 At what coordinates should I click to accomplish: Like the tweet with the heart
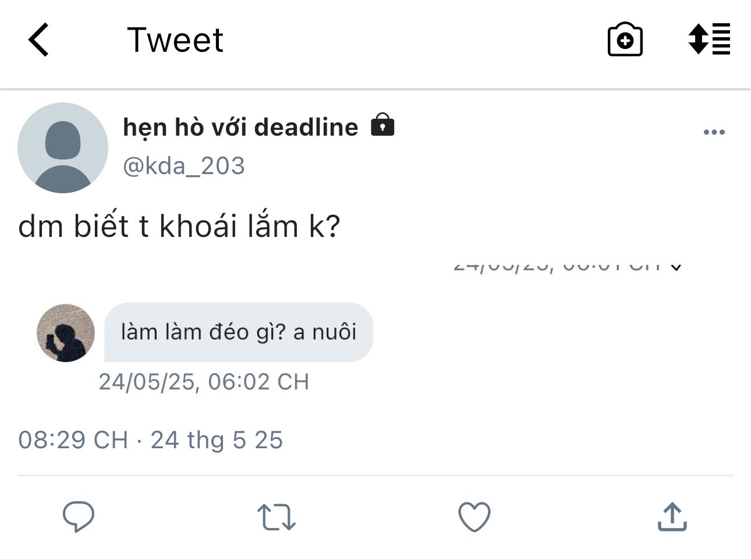474,517
